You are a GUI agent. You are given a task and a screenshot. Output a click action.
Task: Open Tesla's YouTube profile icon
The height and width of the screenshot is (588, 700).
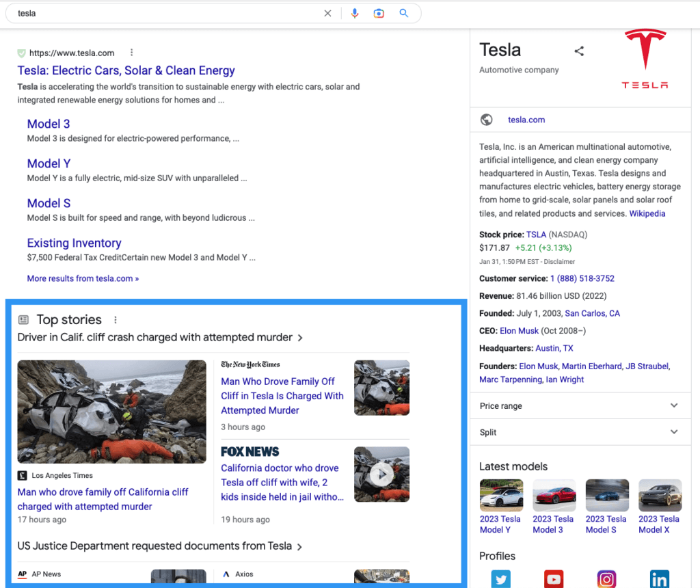(x=554, y=579)
